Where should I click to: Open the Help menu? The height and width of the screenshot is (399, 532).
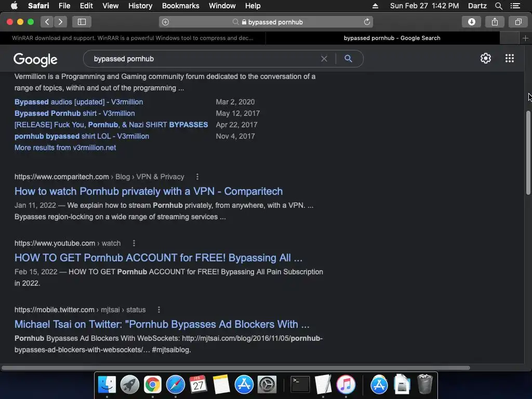(x=253, y=6)
